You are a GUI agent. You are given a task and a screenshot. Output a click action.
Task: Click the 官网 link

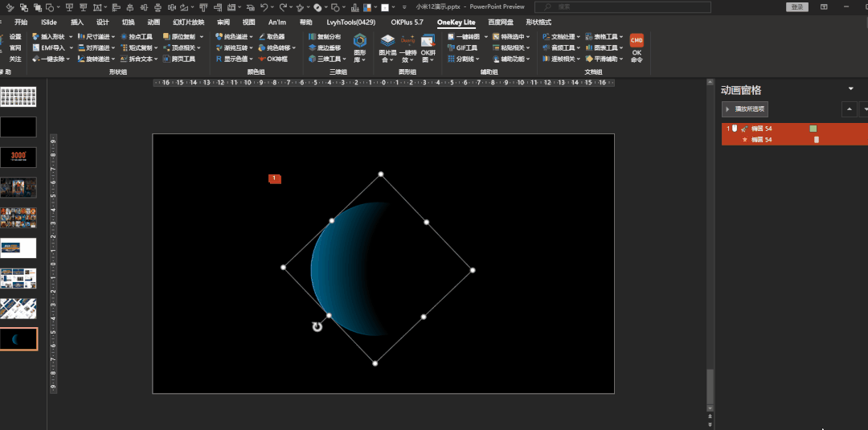(15, 47)
